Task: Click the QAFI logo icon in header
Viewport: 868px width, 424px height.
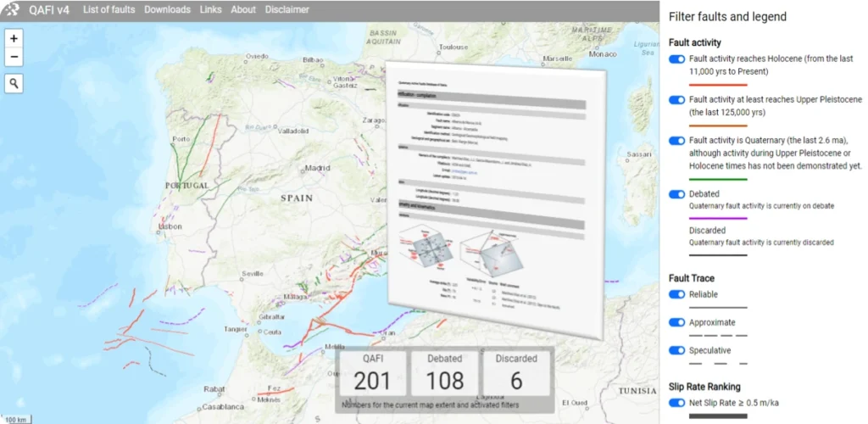Action: pos(13,10)
